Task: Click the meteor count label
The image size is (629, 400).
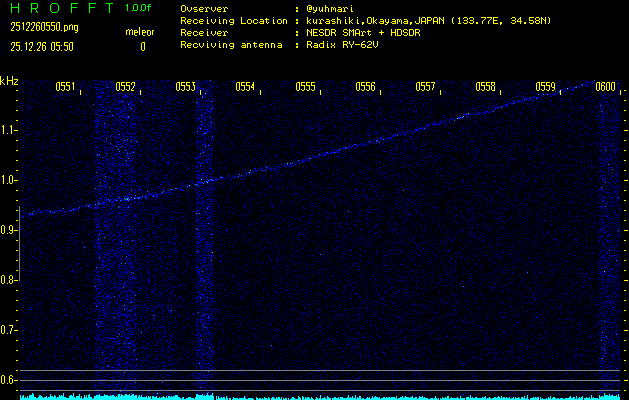Action: pyautogui.click(x=140, y=33)
